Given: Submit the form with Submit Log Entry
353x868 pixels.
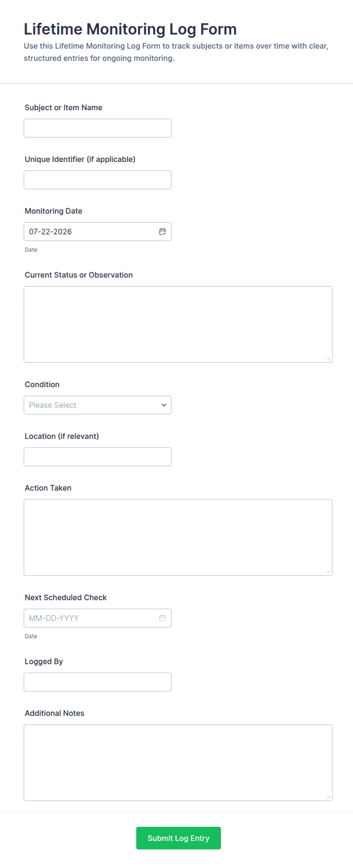Looking at the screenshot, I should click(x=178, y=838).
